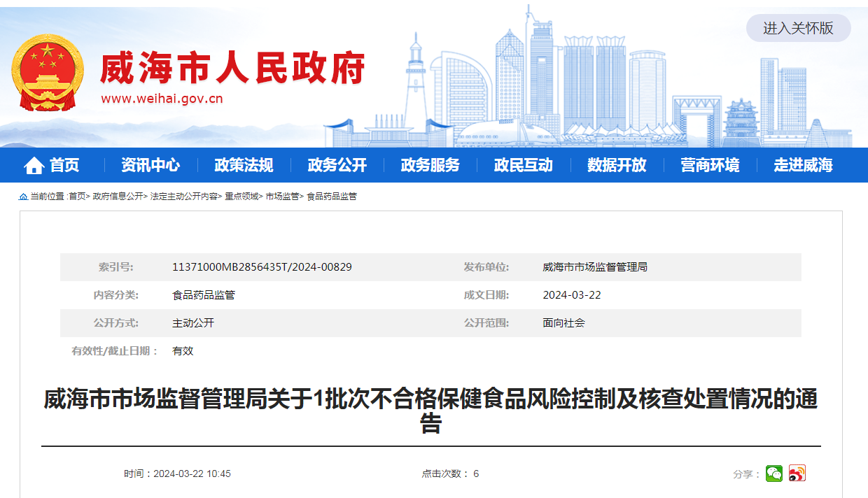Go to 首页 in the breadcrumb
Screen dimensions: 868x498
coord(77,197)
